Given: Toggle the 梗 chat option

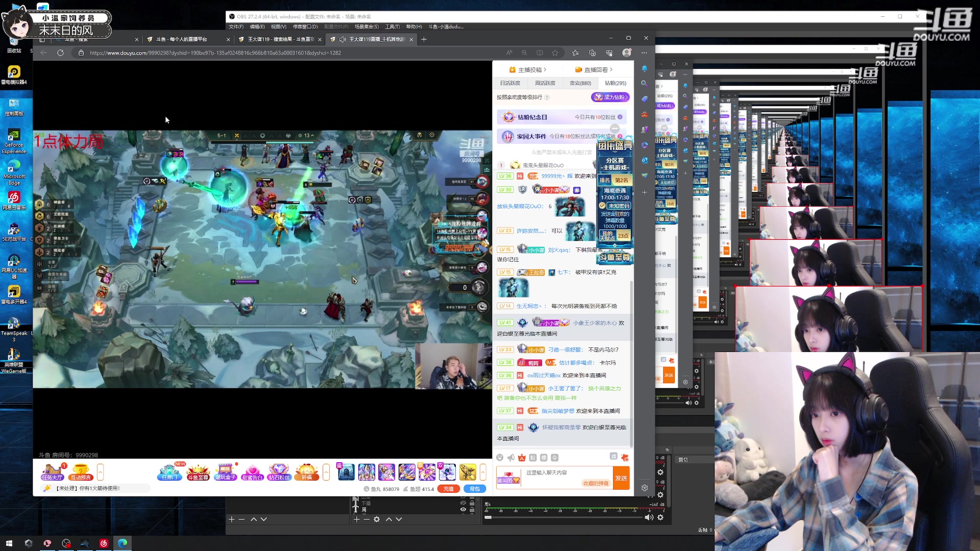Looking at the screenshot, I should click(x=544, y=458).
